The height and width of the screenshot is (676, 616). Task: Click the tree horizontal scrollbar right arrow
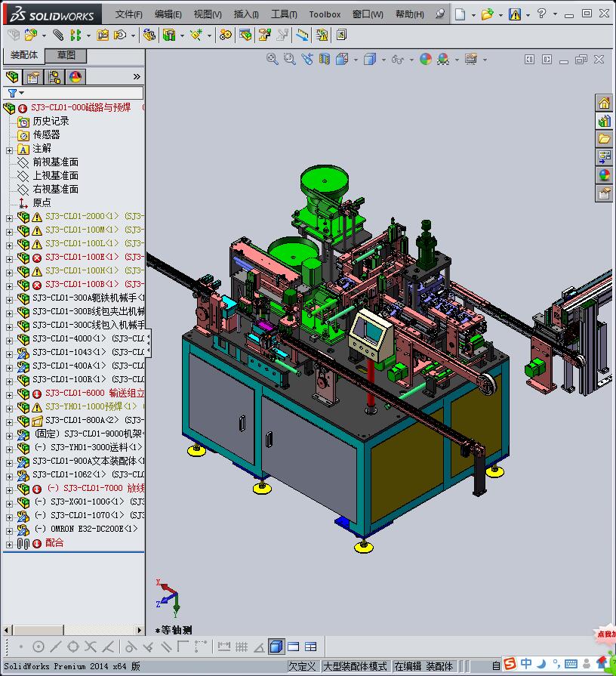(x=139, y=630)
